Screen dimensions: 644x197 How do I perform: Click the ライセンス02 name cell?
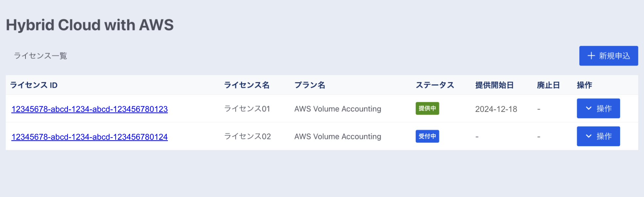[x=248, y=136]
